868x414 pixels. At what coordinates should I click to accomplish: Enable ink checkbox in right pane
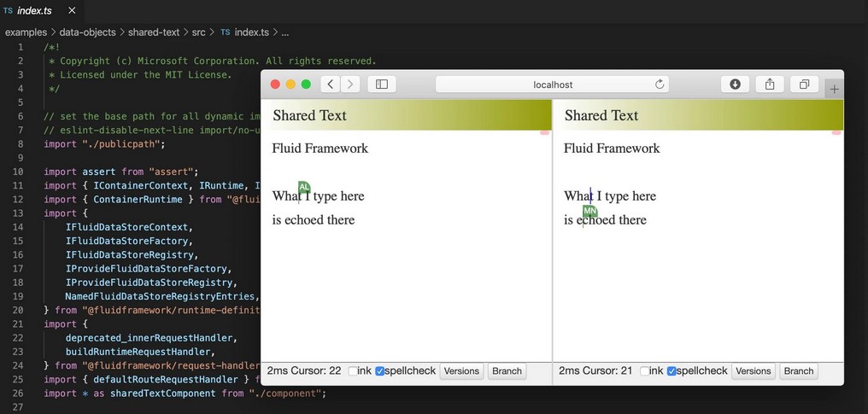pyautogui.click(x=644, y=371)
